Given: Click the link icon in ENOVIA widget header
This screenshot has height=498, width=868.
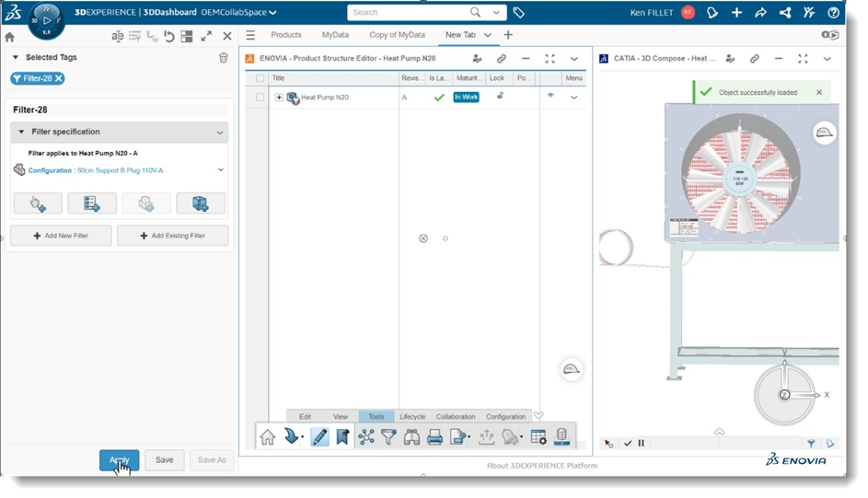Looking at the screenshot, I should pyautogui.click(x=501, y=59).
